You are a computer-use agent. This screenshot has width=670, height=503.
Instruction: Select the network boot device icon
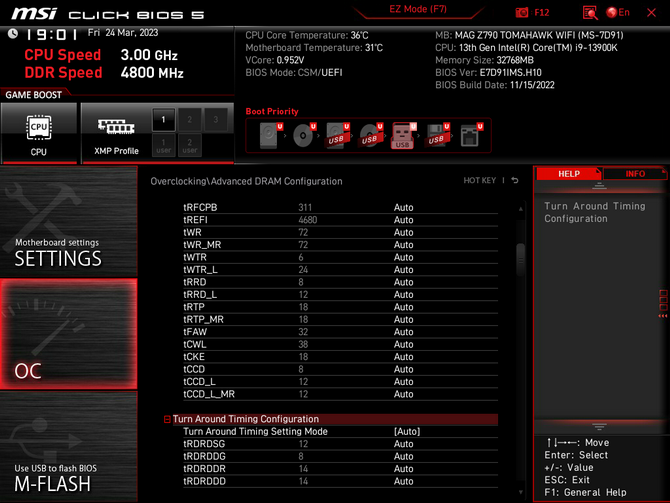coord(471,135)
